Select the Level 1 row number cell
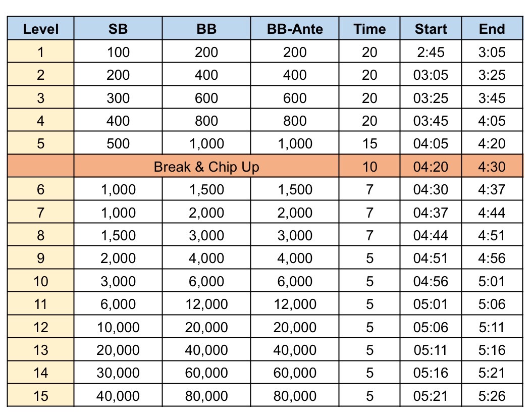The width and height of the screenshot is (532, 415). pos(41,52)
